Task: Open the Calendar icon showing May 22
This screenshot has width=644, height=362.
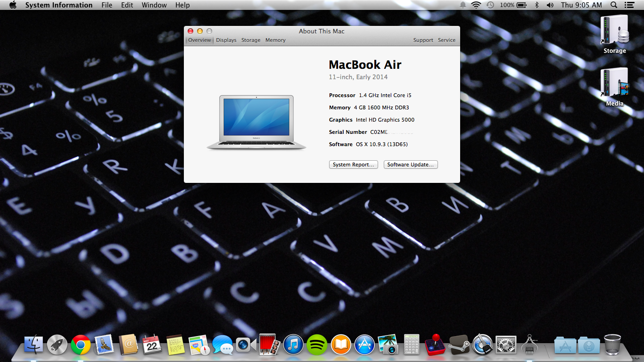Action: [x=152, y=345]
